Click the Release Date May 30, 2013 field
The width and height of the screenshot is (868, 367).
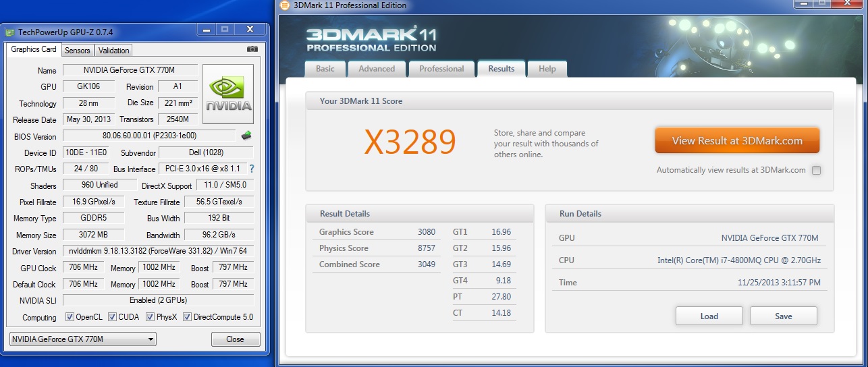[x=88, y=119]
